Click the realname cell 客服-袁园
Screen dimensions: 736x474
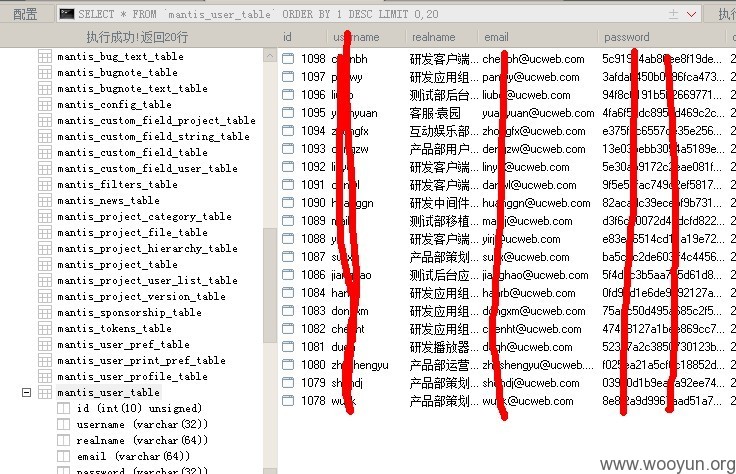[435, 113]
